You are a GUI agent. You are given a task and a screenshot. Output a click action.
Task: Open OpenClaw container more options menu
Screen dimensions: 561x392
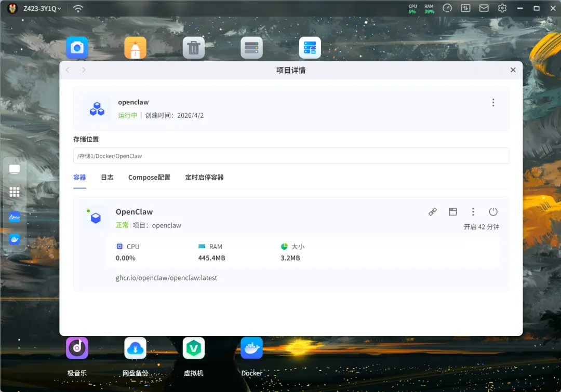point(473,212)
